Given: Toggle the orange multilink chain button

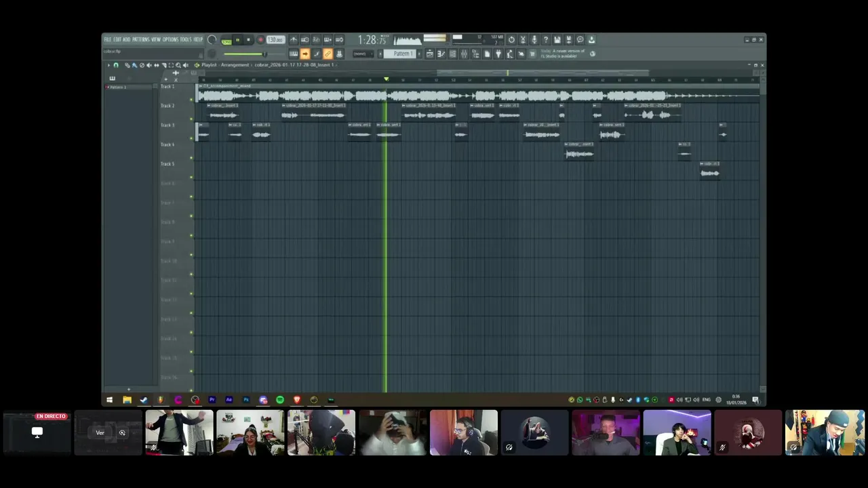Looking at the screenshot, I should tap(327, 54).
